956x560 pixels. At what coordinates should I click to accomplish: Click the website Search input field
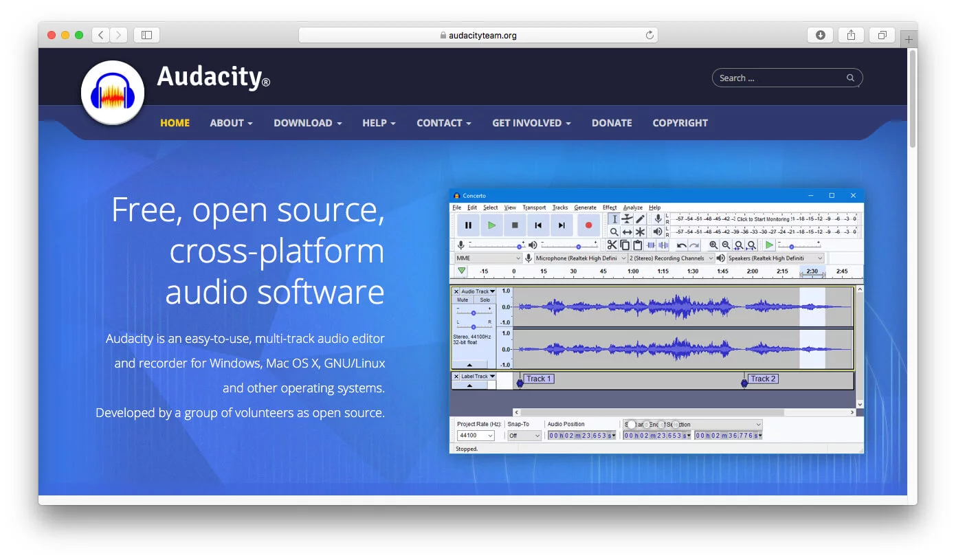(x=787, y=78)
